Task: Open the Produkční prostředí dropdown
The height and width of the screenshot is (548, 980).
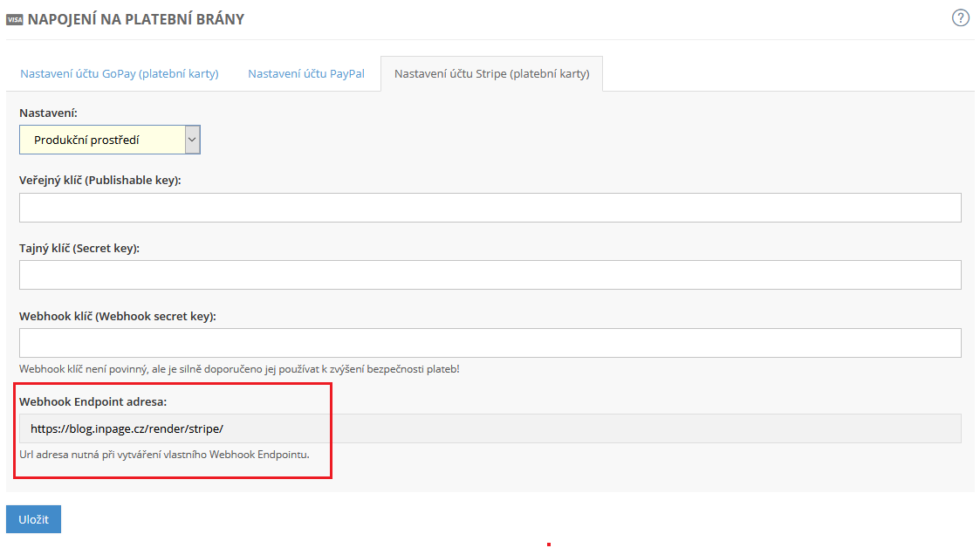Action: 101,140
